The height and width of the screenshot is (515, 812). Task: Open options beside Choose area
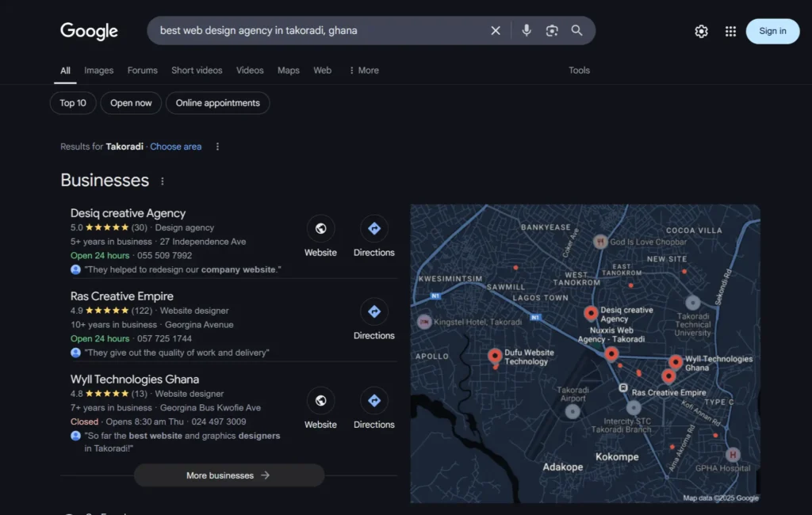(217, 147)
